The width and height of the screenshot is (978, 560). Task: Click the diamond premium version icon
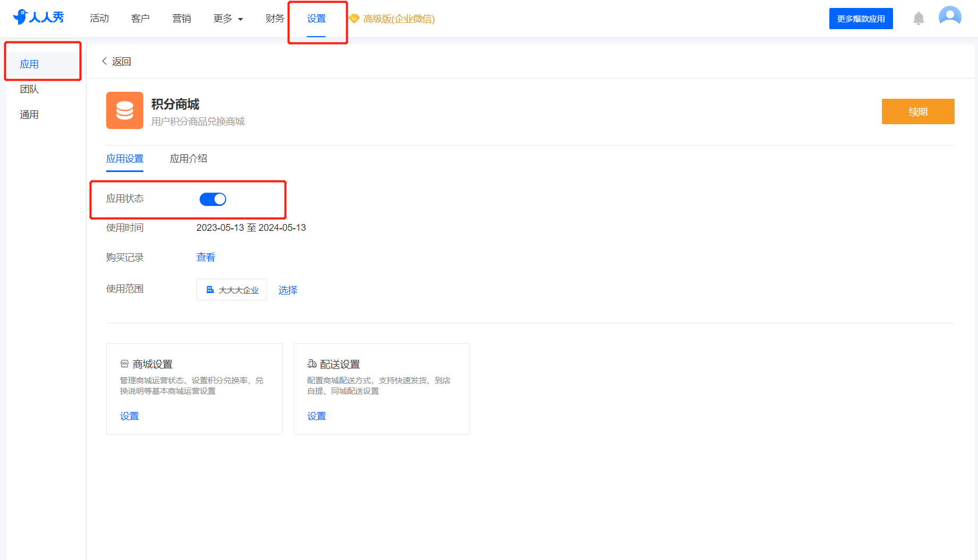point(354,19)
